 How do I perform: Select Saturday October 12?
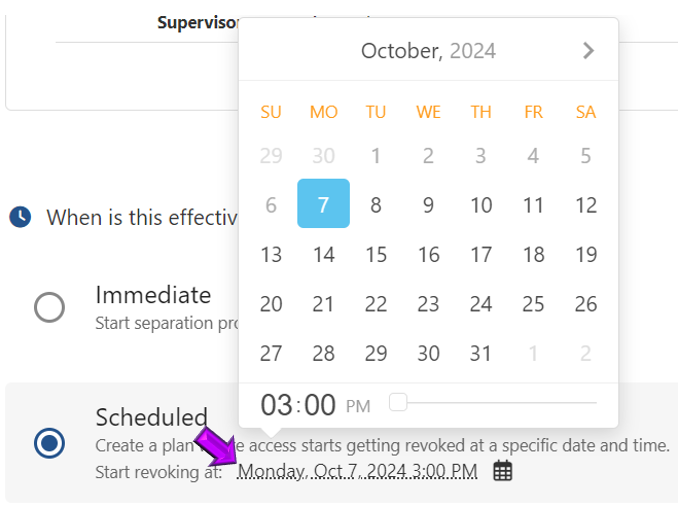point(586,204)
